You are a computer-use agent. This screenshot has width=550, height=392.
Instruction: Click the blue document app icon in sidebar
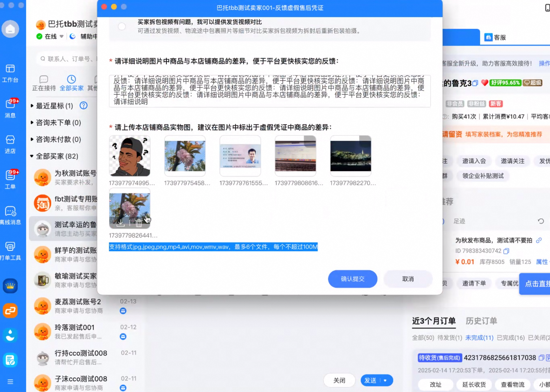(10, 360)
